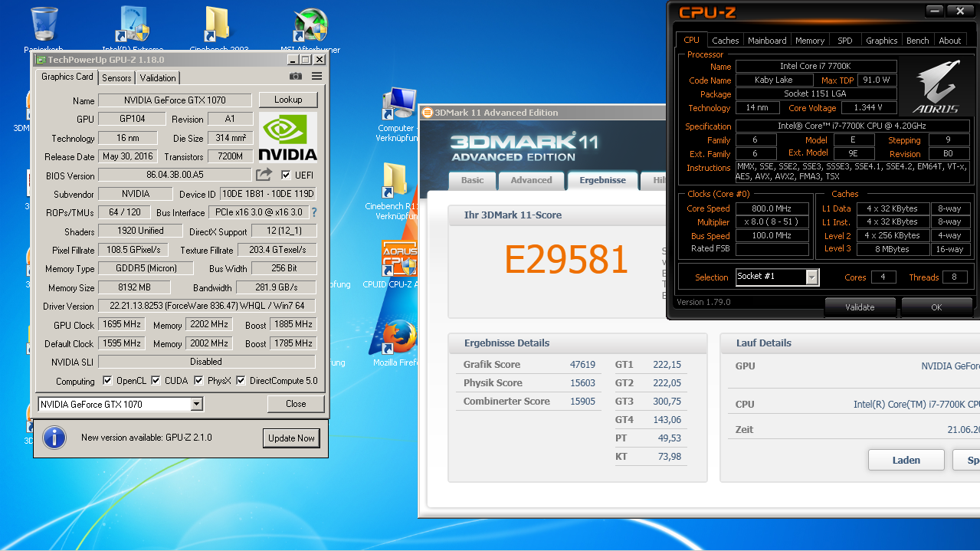
Task: Toggle the UEFI checkbox in GPU-Z
Action: 286,175
